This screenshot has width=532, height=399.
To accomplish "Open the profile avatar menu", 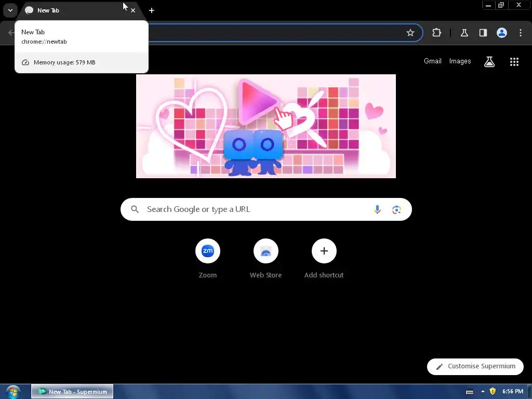I will tap(502, 33).
